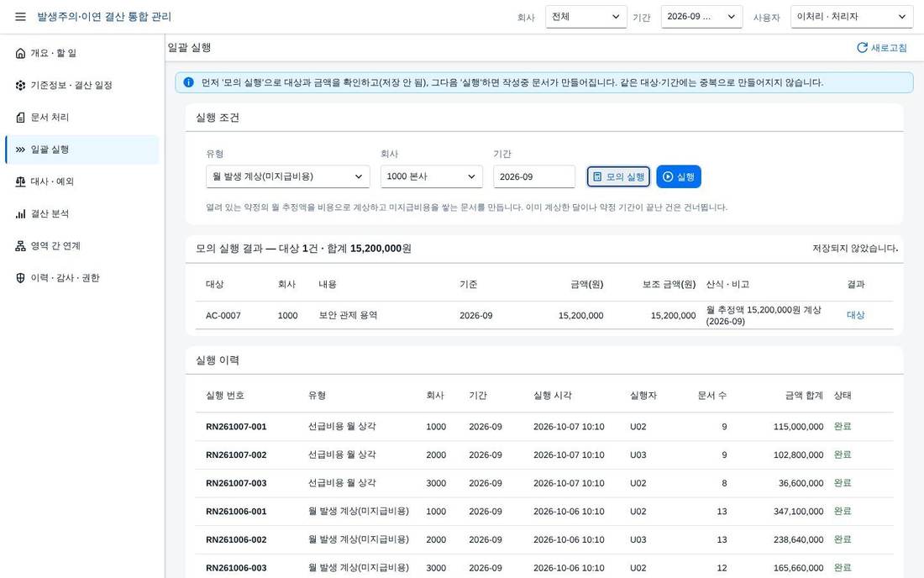Viewport: 924px width, 578px height.
Task: Open 문서 처리 menu item
Action: pos(82,118)
